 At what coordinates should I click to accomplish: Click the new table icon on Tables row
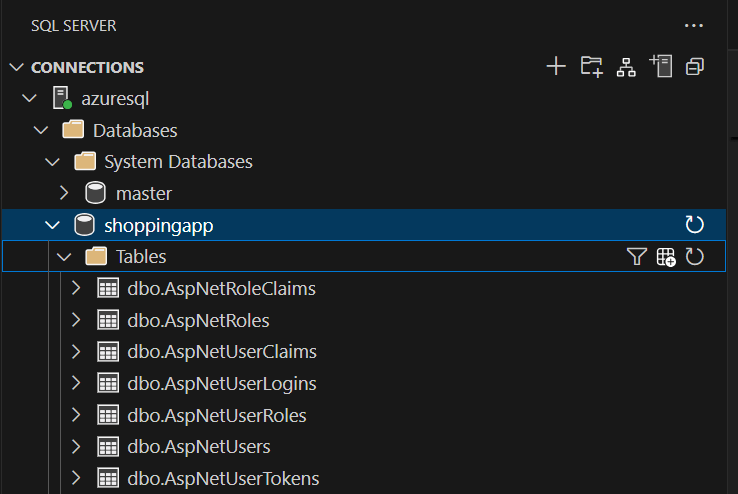pyautogui.click(x=666, y=257)
